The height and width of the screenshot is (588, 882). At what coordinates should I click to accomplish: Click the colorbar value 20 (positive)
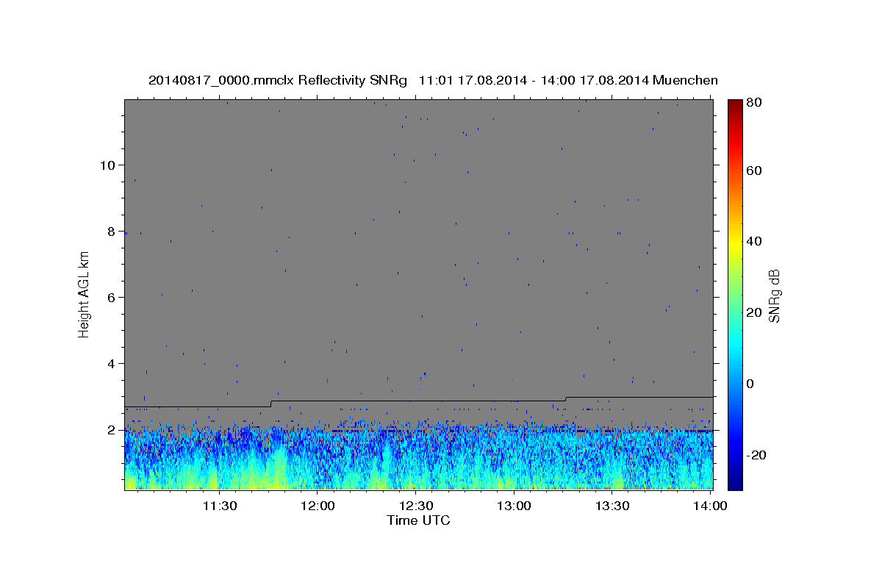[756, 312]
